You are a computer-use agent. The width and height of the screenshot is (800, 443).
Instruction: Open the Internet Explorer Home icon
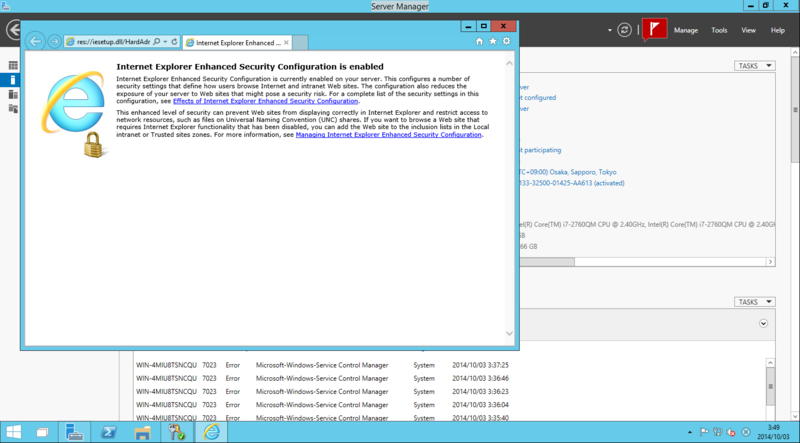tap(479, 41)
